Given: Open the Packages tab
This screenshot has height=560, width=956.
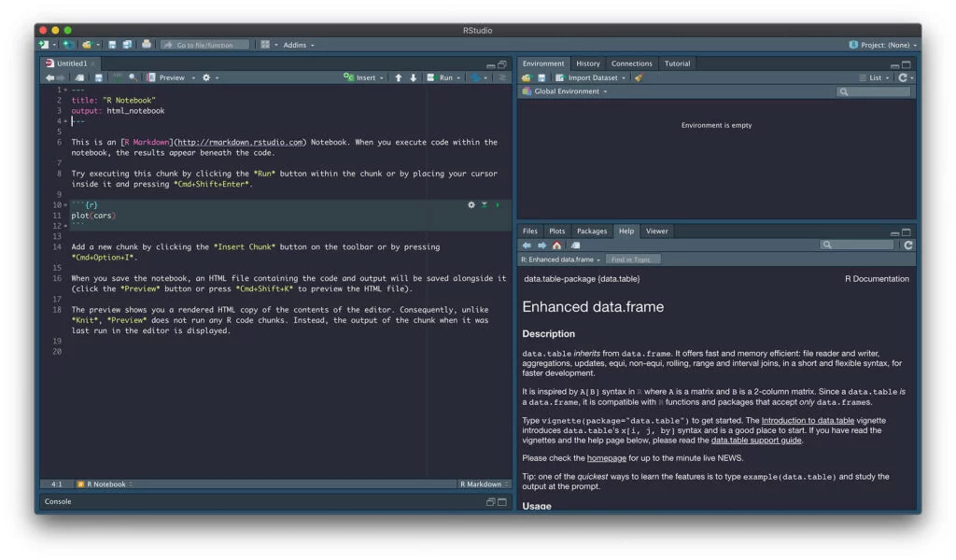Looking at the screenshot, I should point(591,231).
